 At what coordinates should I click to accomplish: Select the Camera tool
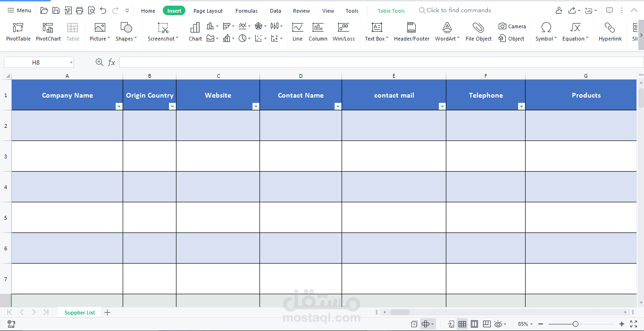tap(512, 26)
